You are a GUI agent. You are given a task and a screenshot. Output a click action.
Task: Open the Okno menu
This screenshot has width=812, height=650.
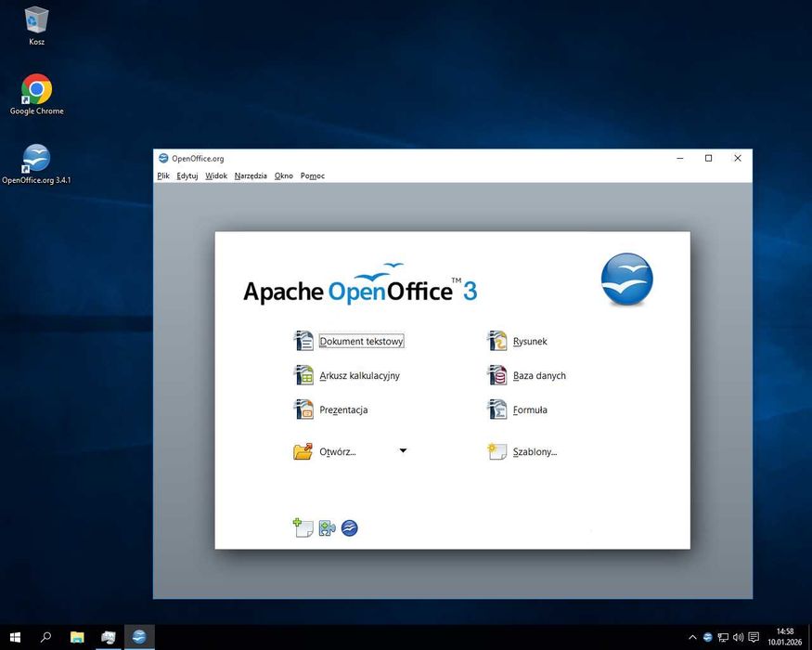(x=284, y=175)
